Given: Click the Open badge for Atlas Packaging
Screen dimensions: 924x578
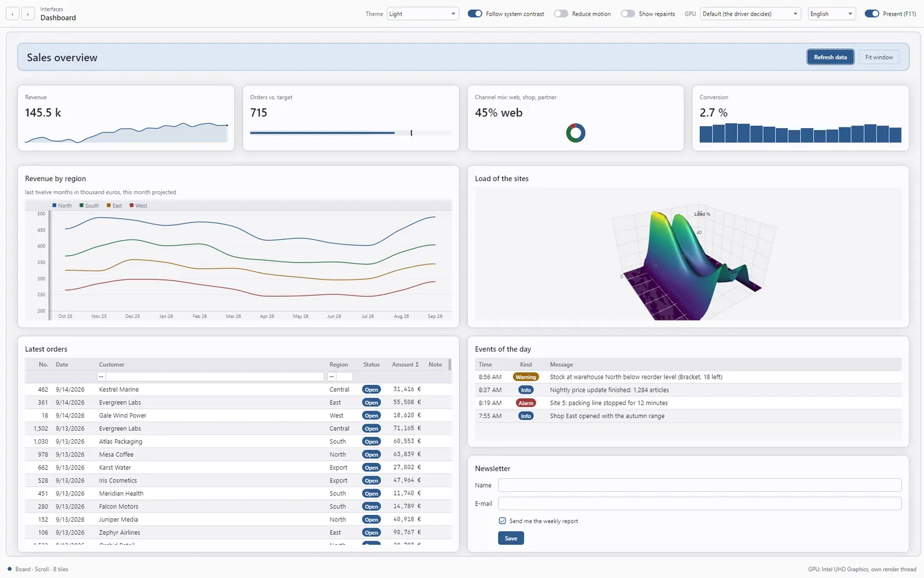Looking at the screenshot, I should pos(371,442).
